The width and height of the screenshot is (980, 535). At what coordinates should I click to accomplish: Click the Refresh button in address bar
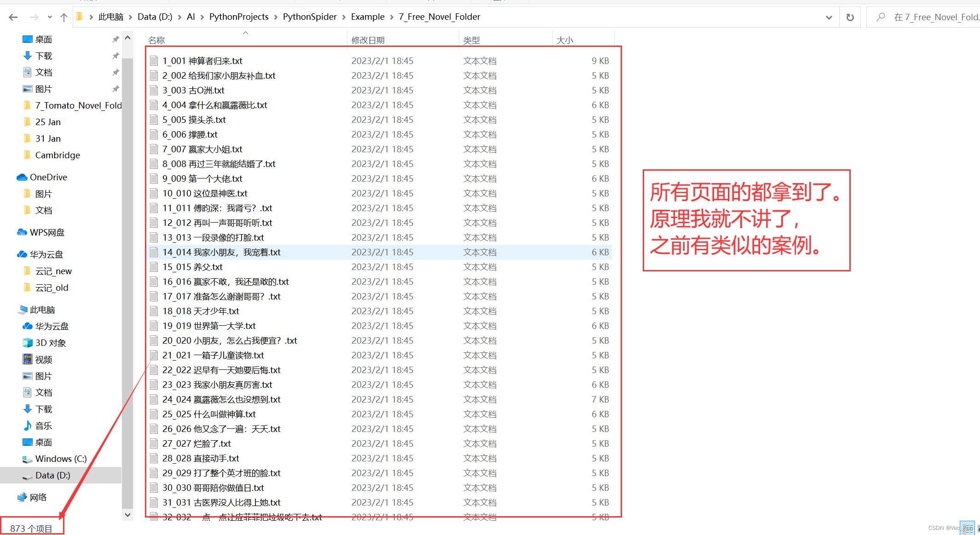click(850, 17)
